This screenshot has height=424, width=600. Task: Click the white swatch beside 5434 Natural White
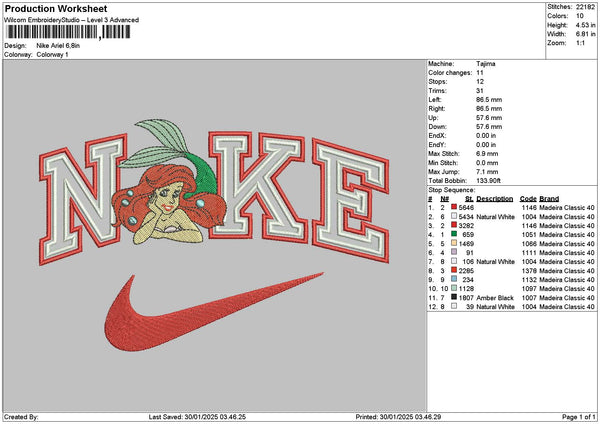pyautogui.click(x=454, y=216)
